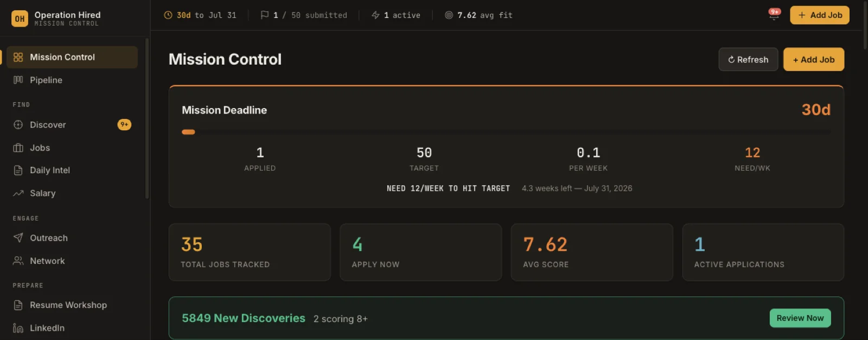Click the target icon beside avg fit

coord(449,15)
